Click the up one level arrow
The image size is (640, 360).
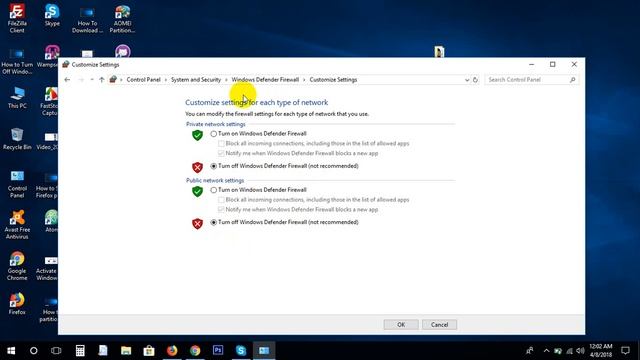(102, 80)
